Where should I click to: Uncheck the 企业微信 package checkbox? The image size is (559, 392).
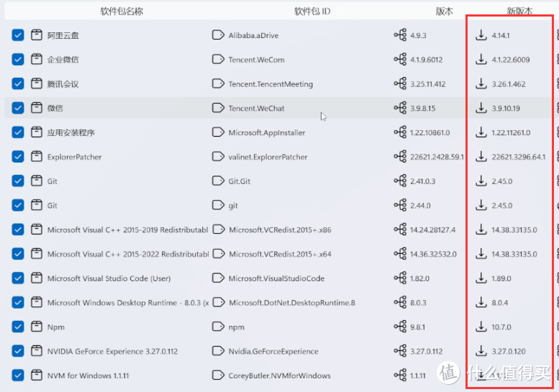[18, 59]
